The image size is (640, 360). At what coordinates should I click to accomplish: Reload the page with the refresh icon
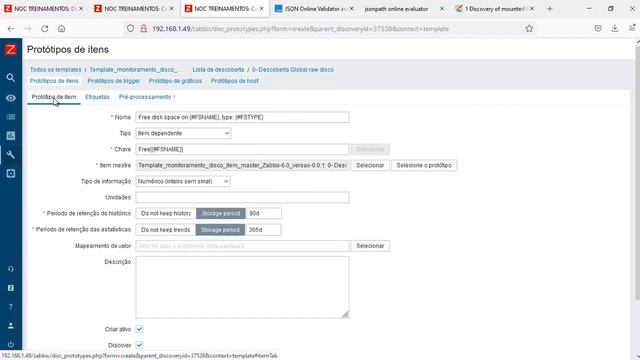(x=44, y=29)
